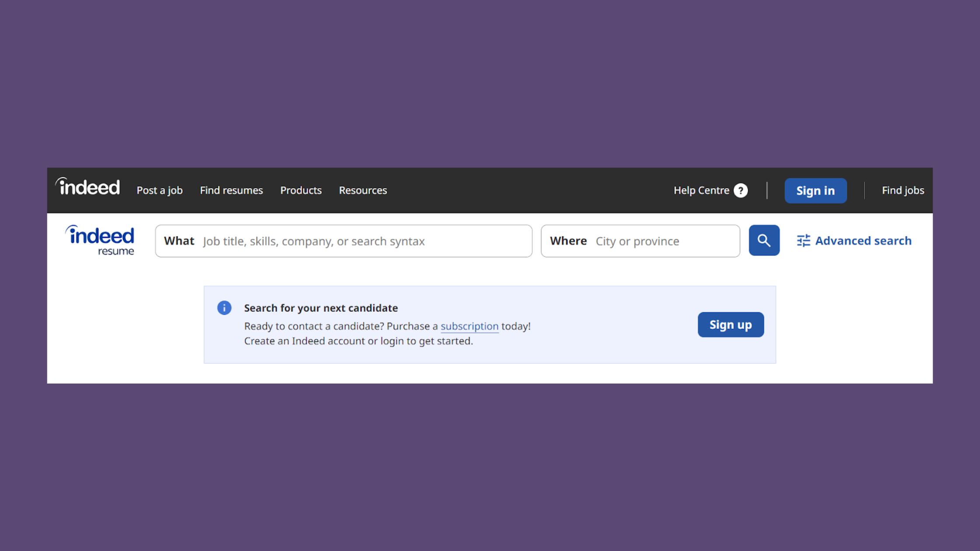
Task: Focus the What job title input field
Action: pyautogui.click(x=344, y=241)
